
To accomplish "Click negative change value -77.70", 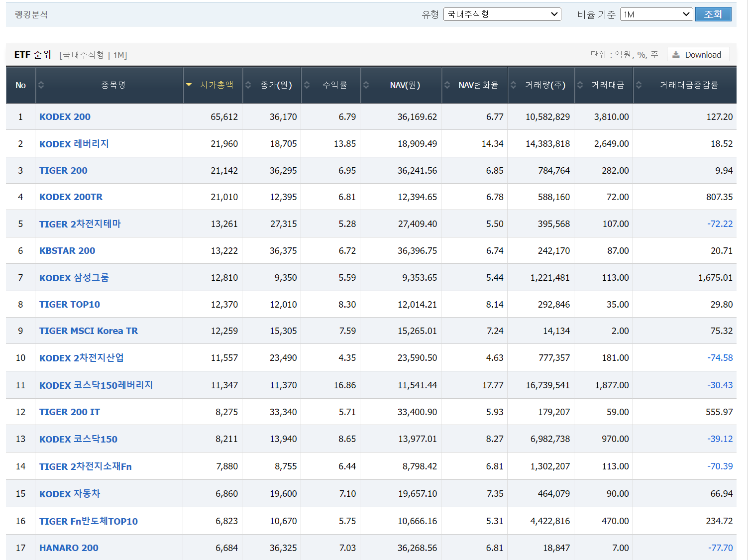I will click(x=720, y=548).
